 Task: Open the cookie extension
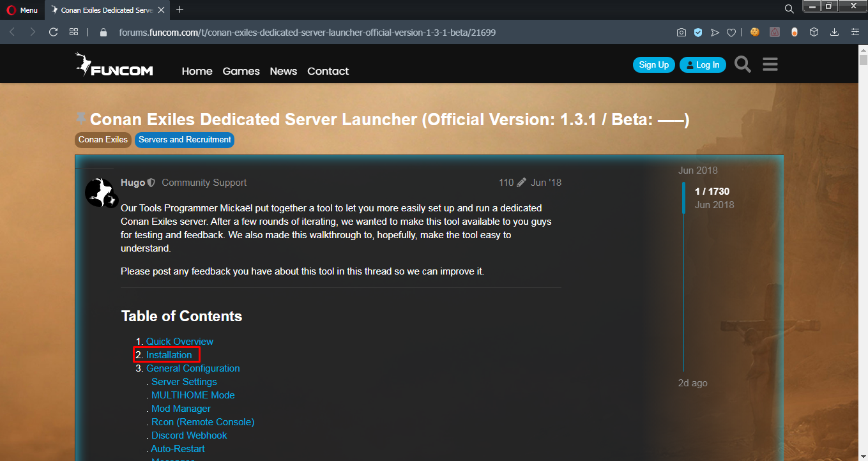(755, 32)
